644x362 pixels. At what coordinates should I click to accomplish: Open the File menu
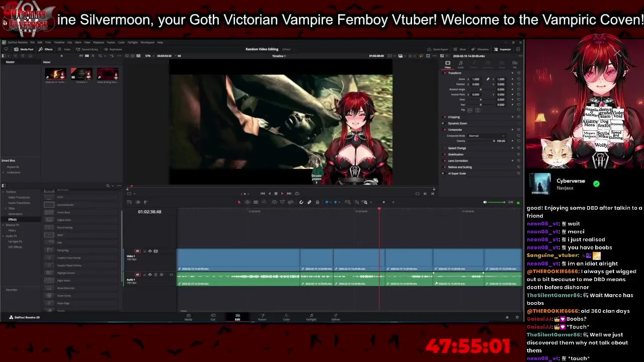(x=32, y=42)
